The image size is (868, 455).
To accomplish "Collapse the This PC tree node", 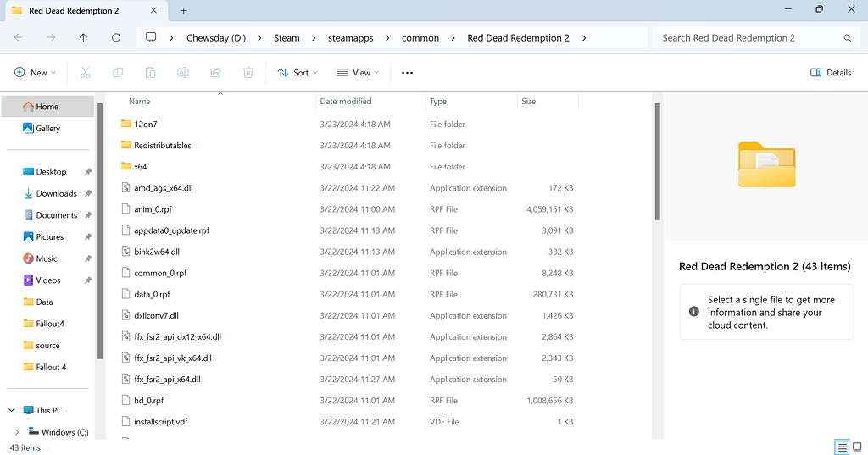I will point(12,410).
